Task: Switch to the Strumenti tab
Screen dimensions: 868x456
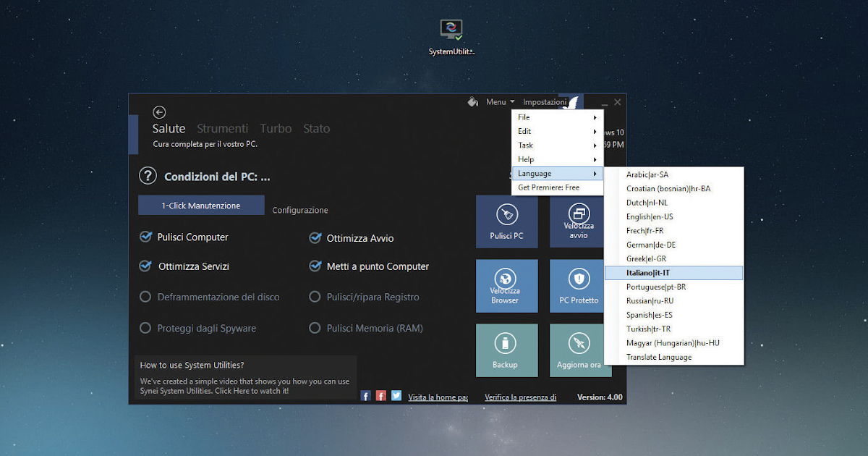Action: click(x=222, y=129)
